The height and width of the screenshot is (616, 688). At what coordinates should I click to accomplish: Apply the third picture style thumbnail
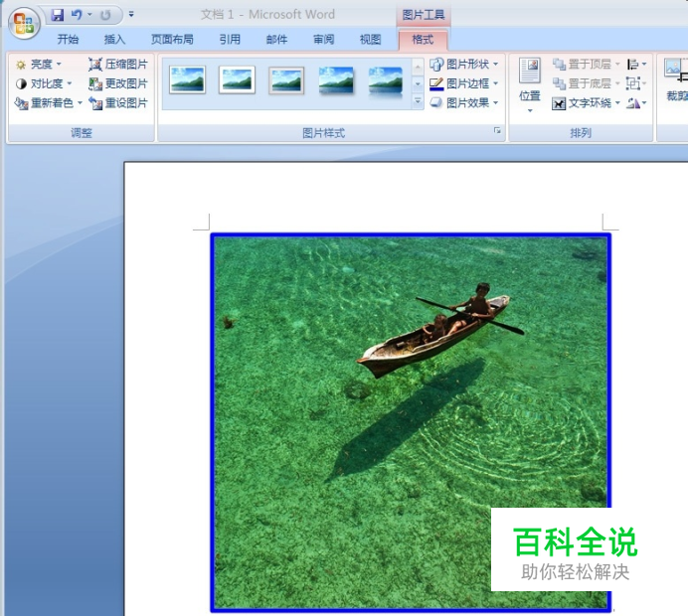pyautogui.click(x=286, y=79)
